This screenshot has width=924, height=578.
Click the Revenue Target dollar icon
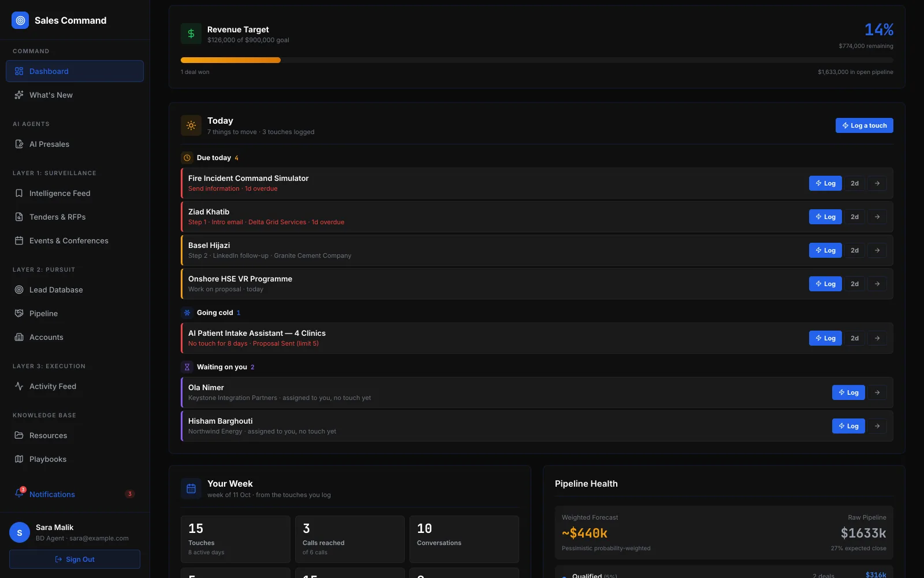[191, 34]
